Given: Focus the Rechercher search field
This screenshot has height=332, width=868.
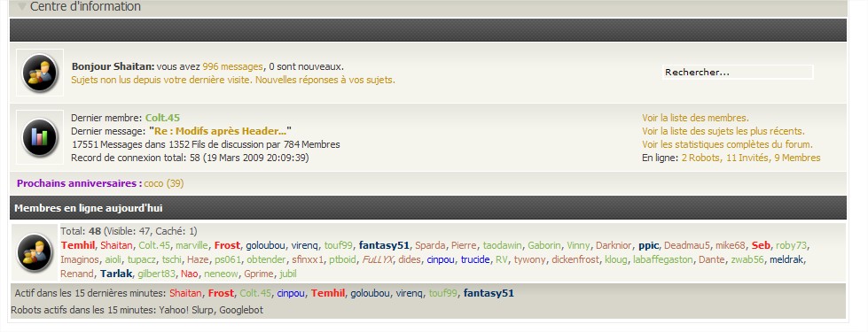Looking at the screenshot, I should coord(738,73).
